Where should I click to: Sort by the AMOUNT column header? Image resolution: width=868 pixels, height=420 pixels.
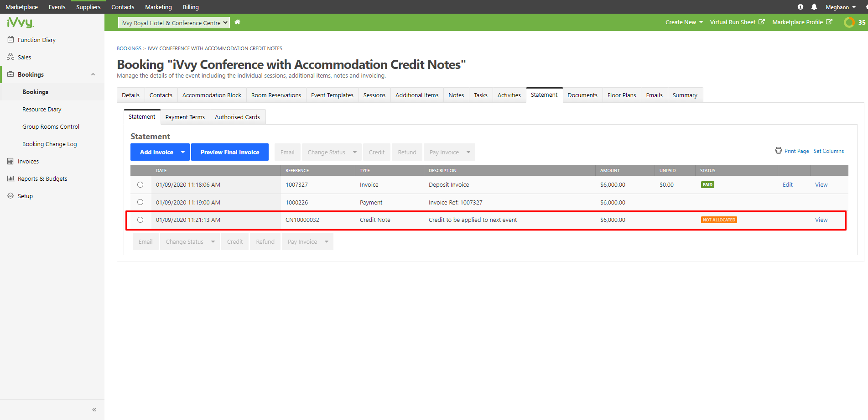tap(610, 170)
